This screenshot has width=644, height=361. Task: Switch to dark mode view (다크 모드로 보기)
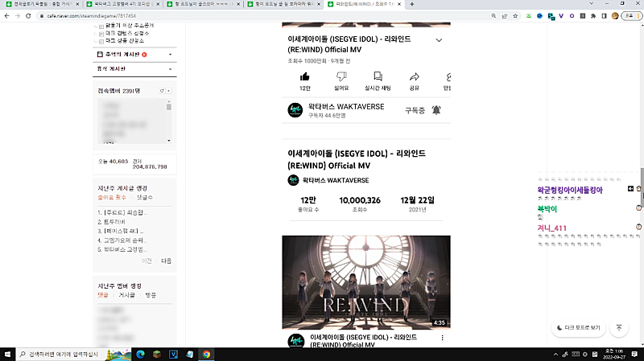pos(578,328)
